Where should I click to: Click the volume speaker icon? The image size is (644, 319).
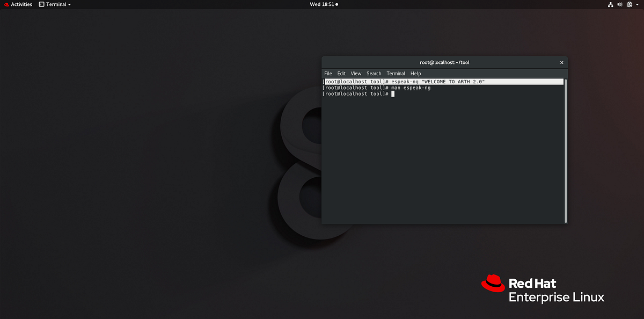620,4
